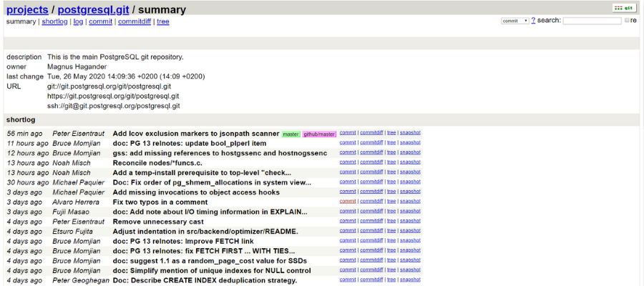Click the last change date 'Tue, 26 May 2020'
The width and height of the screenshot is (644, 286).
(x=126, y=77)
